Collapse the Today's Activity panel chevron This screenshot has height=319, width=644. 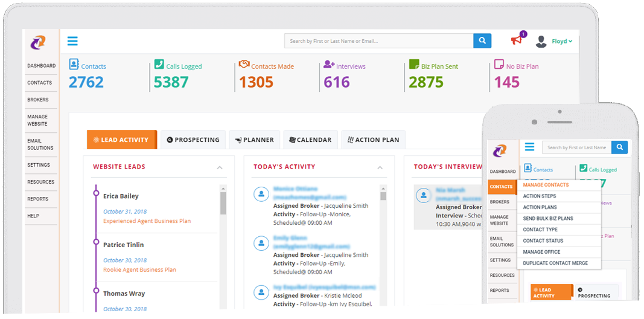[x=380, y=168]
